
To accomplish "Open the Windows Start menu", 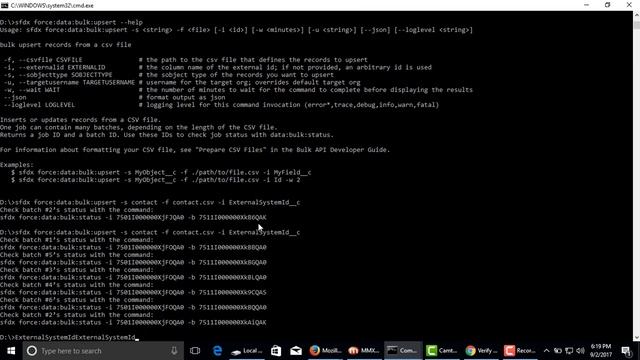I will click(x=11, y=351).
